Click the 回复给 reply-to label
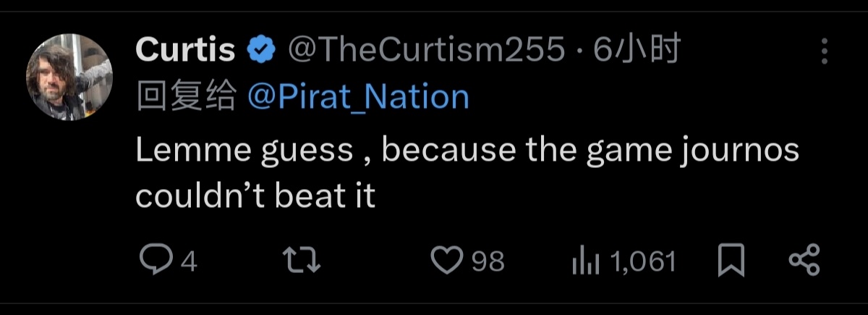Image resolution: width=868 pixels, height=315 pixels. point(186,96)
